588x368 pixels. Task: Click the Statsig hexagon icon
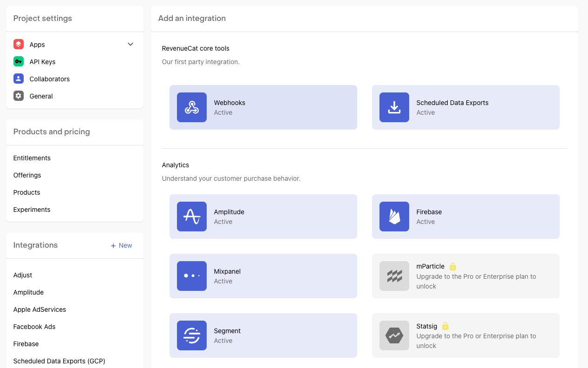click(x=394, y=335)
